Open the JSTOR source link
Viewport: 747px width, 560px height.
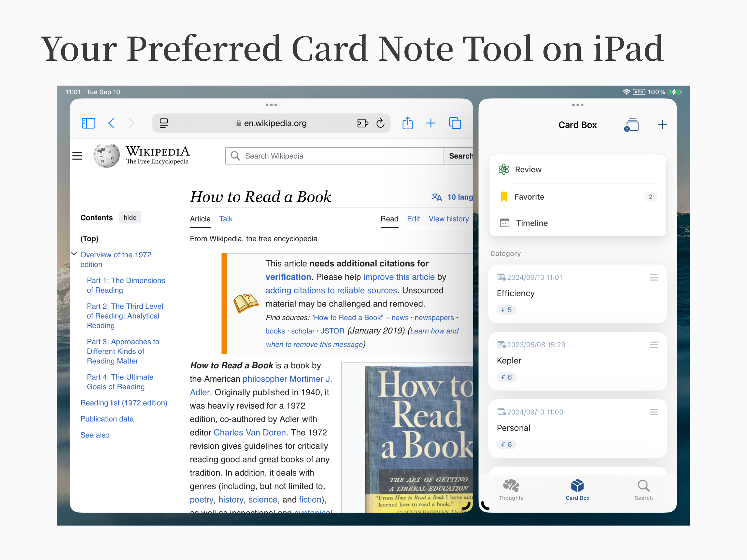[x=332, y=331]
